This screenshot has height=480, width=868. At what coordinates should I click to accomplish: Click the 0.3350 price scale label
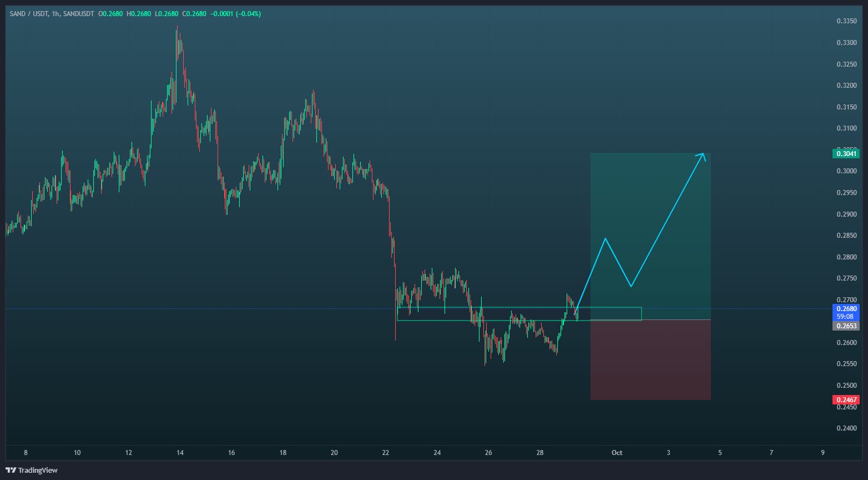point(846,21)
